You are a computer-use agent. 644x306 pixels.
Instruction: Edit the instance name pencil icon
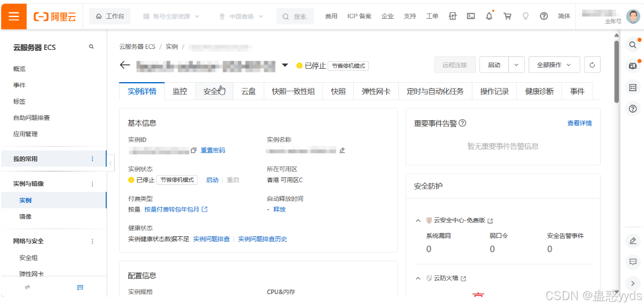(x=342, y=150)
